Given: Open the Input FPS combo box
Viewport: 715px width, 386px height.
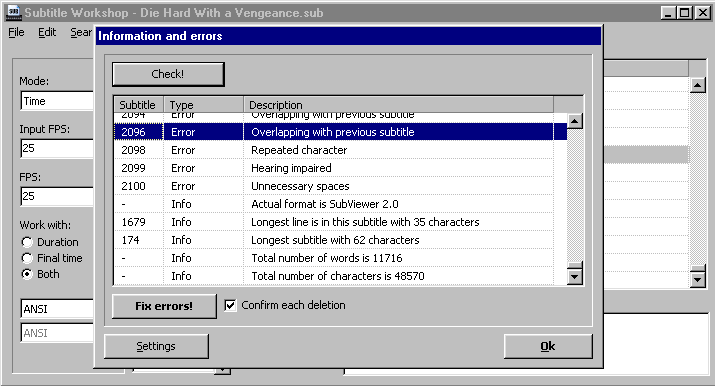Looking at the screenshot, I should (57, 149).
